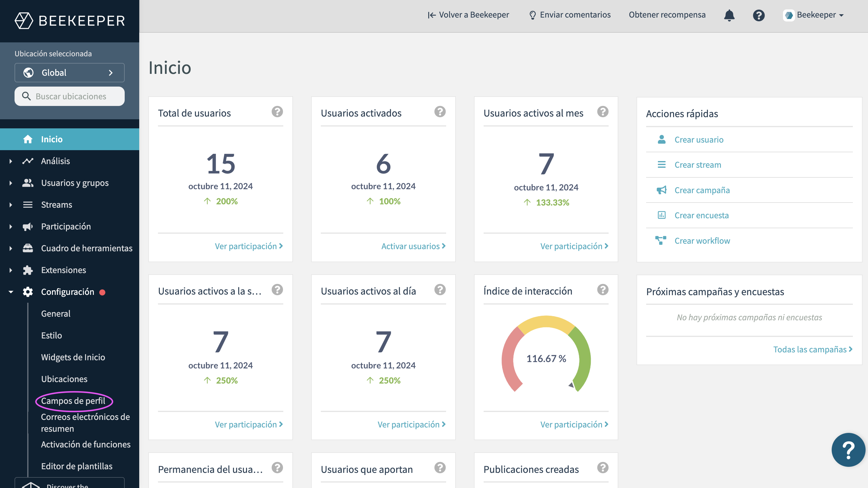The image size is (868, 488).
Task: Click the Crear workflow icon
Action: coord(661,240)
